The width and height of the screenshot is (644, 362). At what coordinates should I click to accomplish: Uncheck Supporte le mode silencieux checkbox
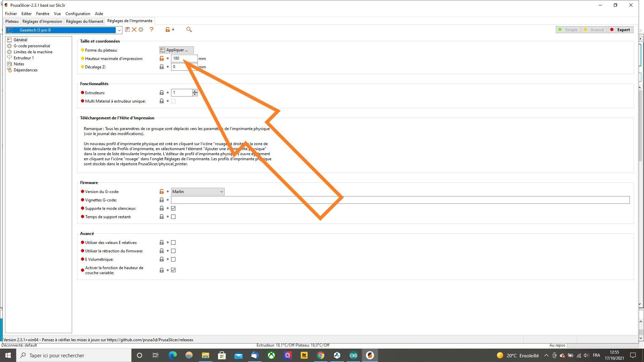(173, 208)
